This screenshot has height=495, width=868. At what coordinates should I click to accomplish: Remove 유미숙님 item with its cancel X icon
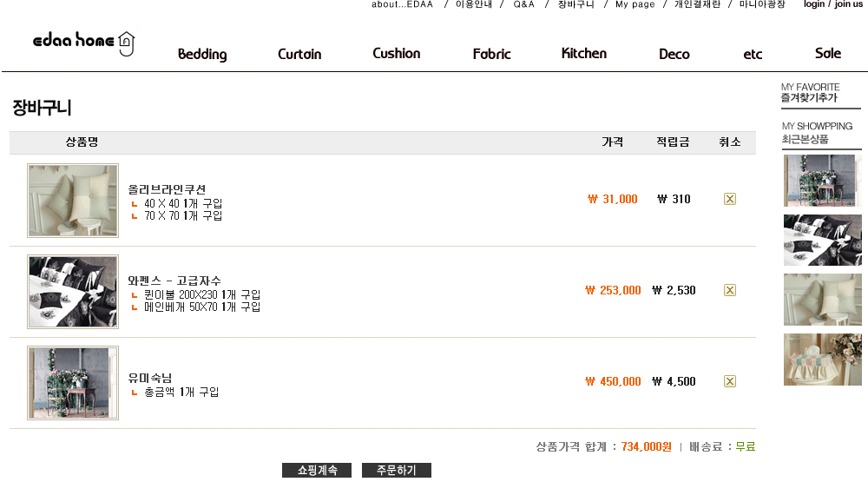pos(730,381)
